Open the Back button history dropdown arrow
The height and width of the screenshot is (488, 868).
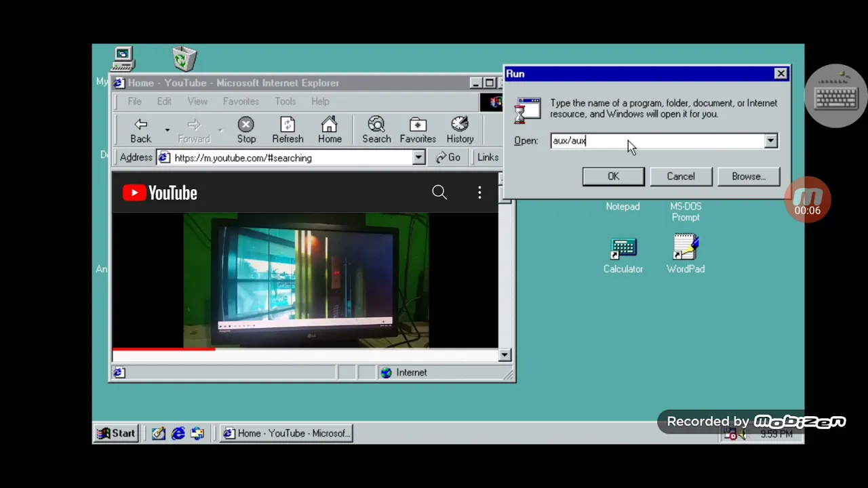167,130
